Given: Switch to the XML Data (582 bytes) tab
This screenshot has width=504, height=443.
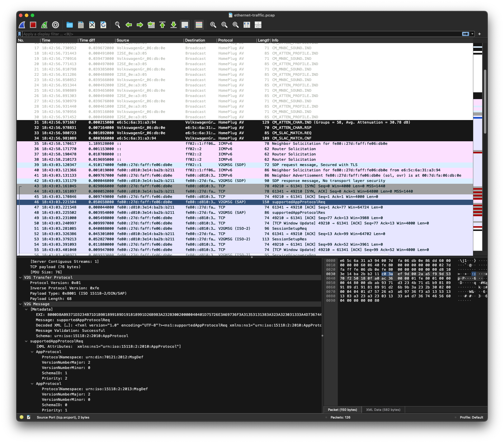Looking at the screenshot, I should tap(383, 410).
